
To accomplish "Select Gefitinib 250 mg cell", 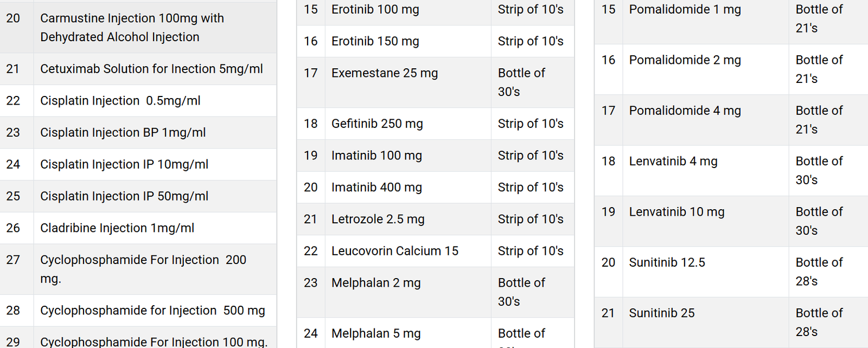I will point(408,124).
